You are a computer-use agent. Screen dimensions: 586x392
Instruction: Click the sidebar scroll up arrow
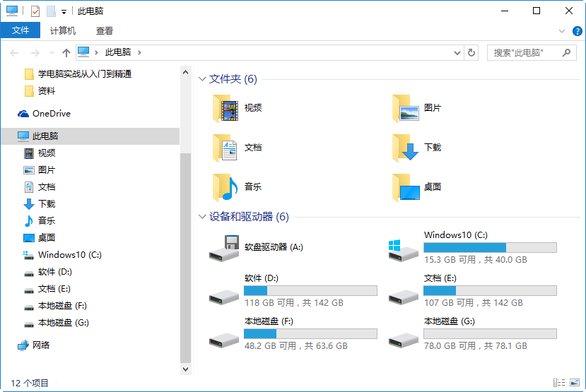point(185,73)
